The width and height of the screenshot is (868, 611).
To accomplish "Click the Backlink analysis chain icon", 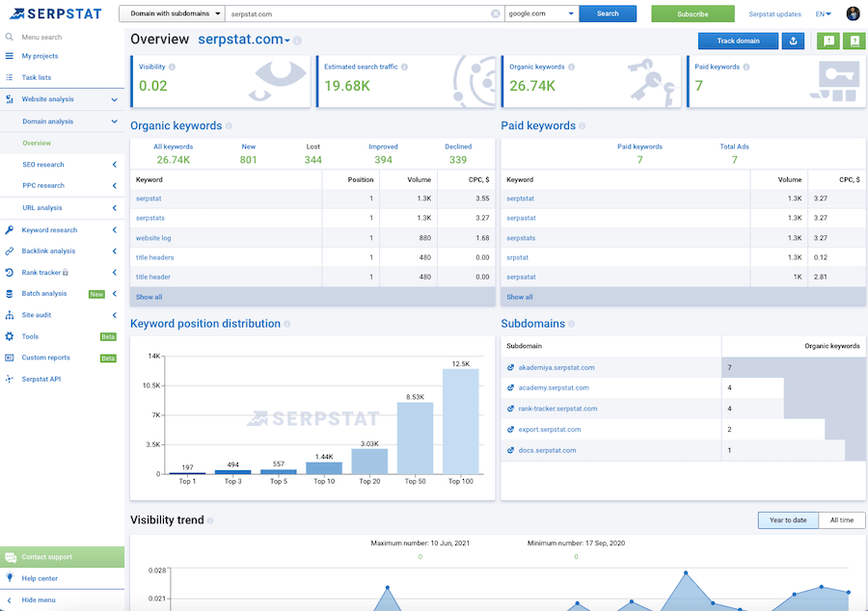I will 9,251.
